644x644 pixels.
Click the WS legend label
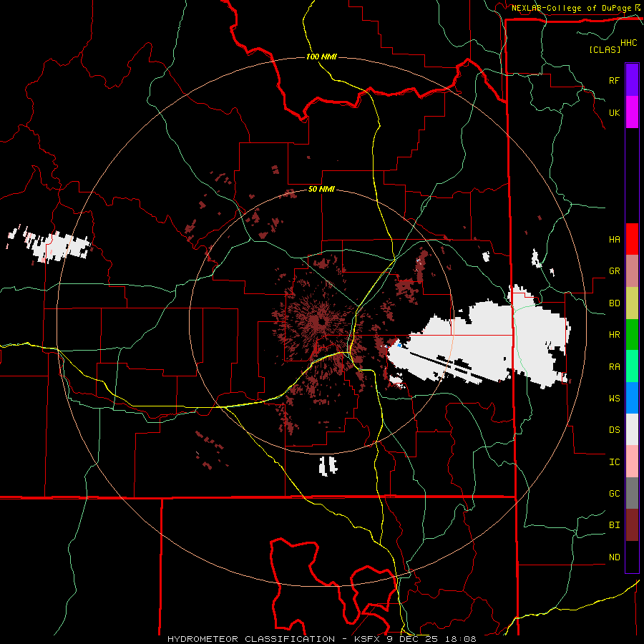(615, 399)
